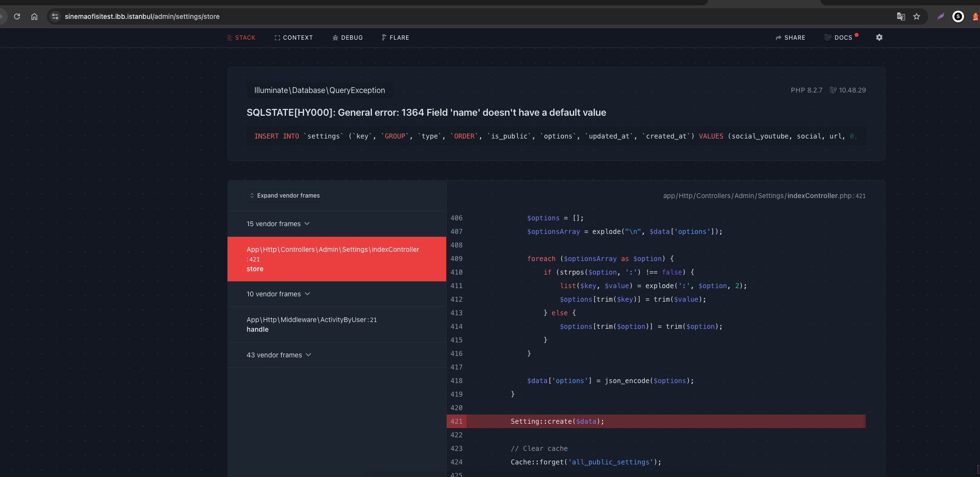The image size is (980, 477).
Task: Click the Illuminate\Database\QueryException label
Action: pyautogui.click(x=319, y=90)
